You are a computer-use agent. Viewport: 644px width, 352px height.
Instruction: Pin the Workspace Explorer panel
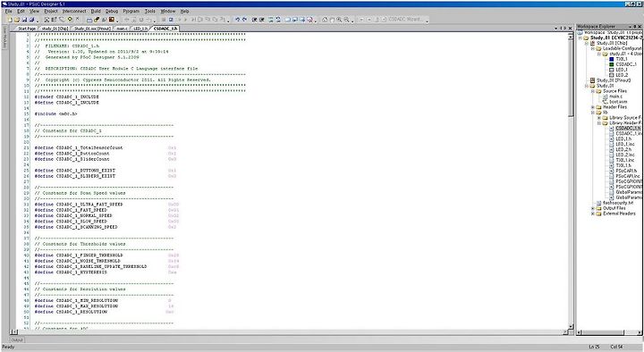click(634, 26)
